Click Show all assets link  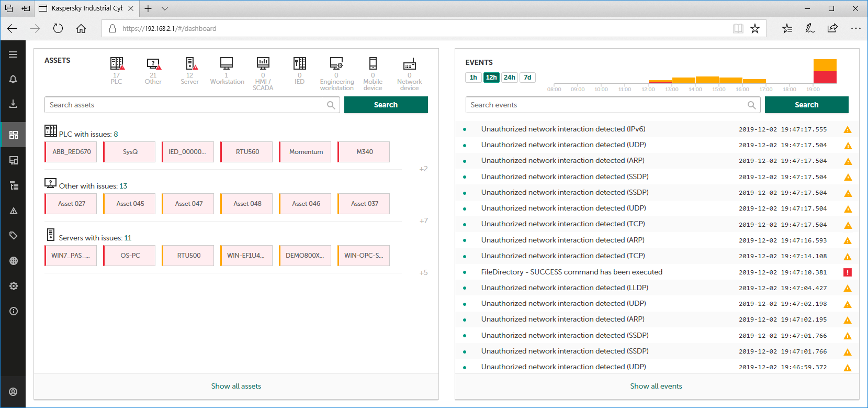(x=236, y=386)
